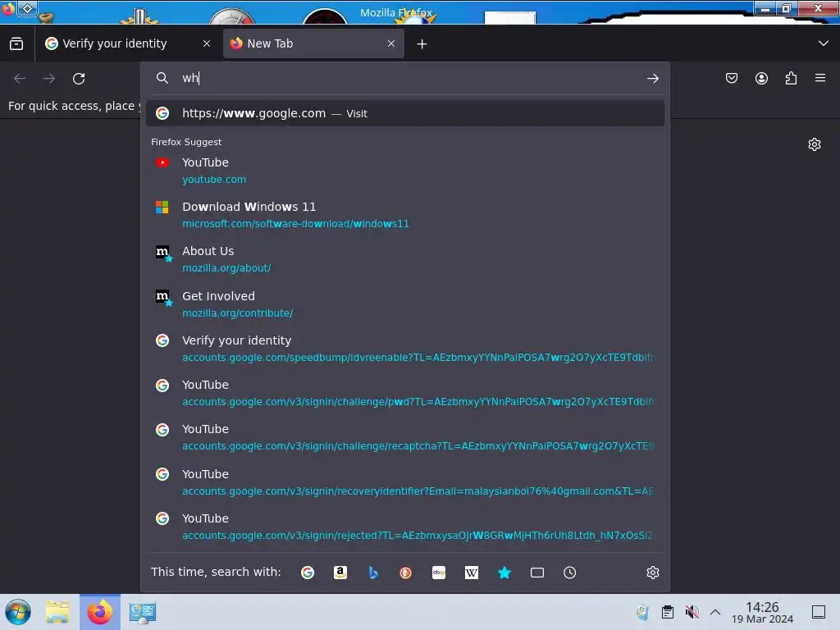The image size is (840, 630).
Task: Search with Bing engine icon
Action: 373,573
